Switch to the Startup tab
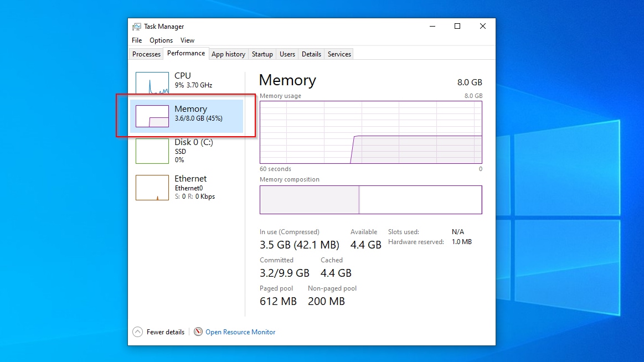The height and width of the screenshot is (362, 644). click(x=262, y=54)
